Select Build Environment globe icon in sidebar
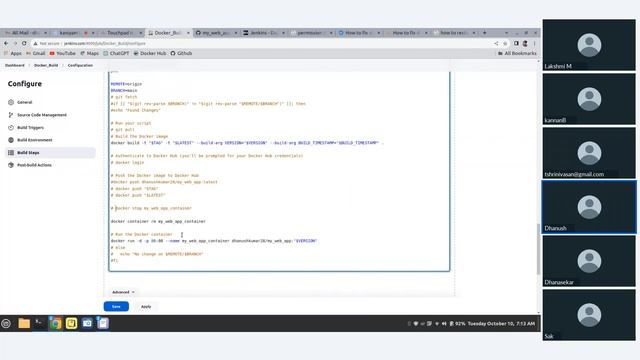 11,140
